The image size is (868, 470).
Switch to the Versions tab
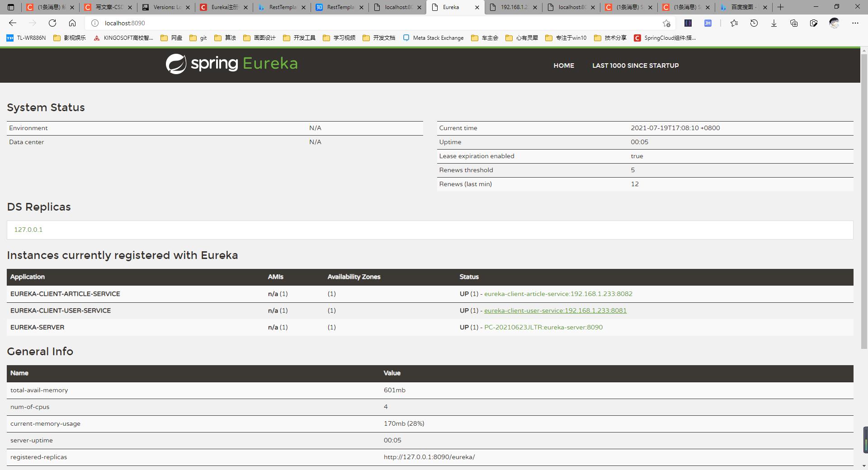click(x=166, y=7)
